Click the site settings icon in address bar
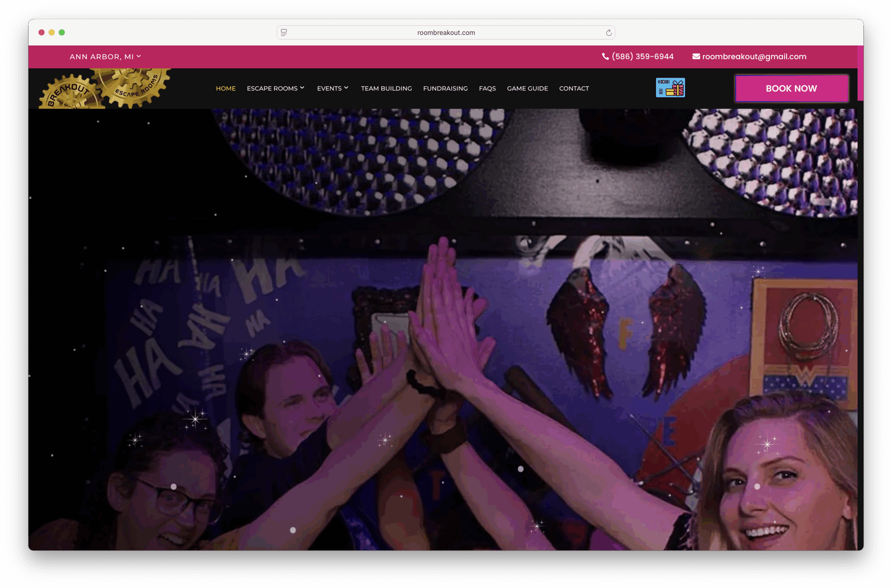This screenshot has height=588, width=892. point(284,33)
